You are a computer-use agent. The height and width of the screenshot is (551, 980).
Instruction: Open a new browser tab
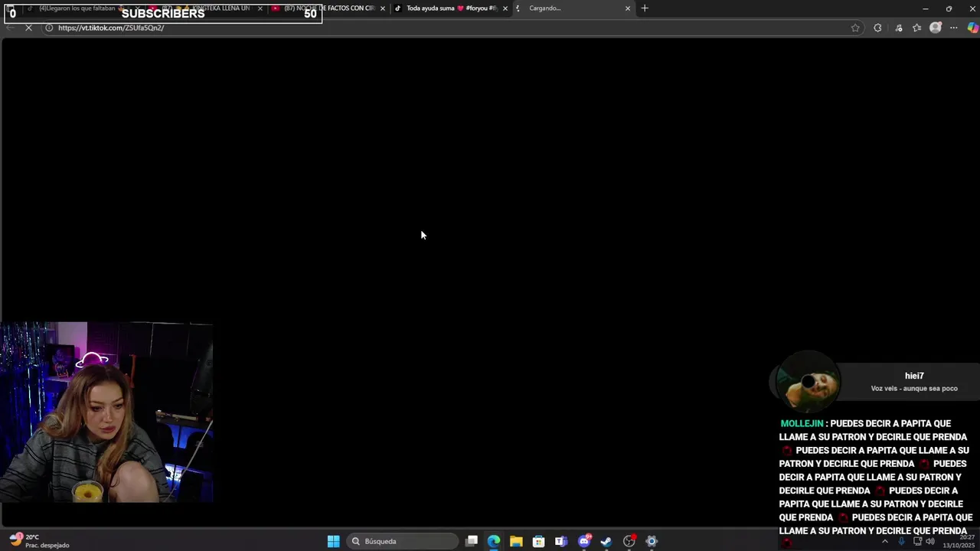coord(645,8)
